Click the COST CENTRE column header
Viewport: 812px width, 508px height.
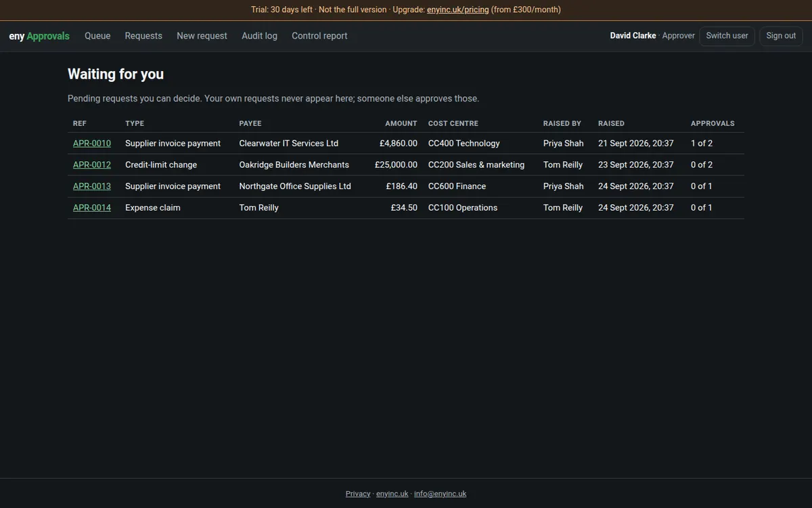click(x=453, y=123)
